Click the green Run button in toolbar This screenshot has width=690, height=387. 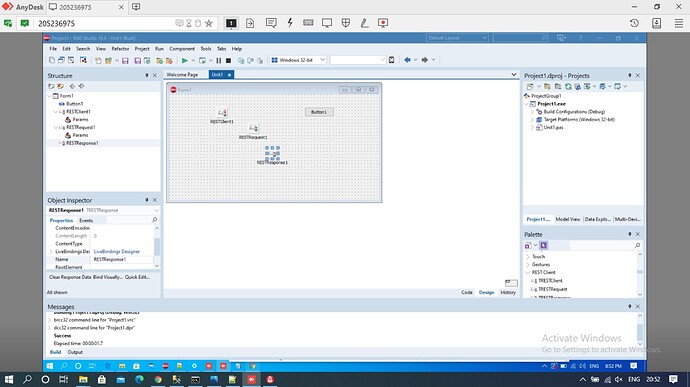click(x=184, y=60)
